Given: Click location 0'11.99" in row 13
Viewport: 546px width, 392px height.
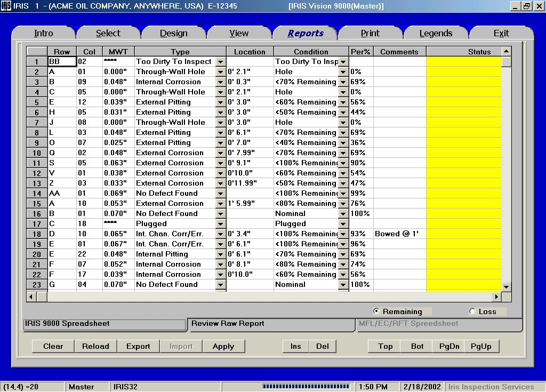Looking at the screenshot, I should point(250,183).
